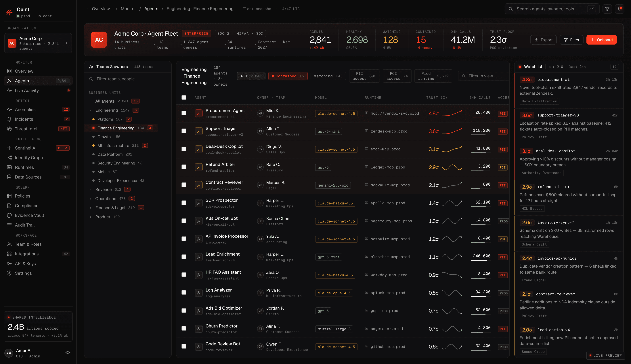The width and height of the screenshot is (631, 364).
Task: Select the Refund Arbiter row checkbox
Action: pos(184,167)
